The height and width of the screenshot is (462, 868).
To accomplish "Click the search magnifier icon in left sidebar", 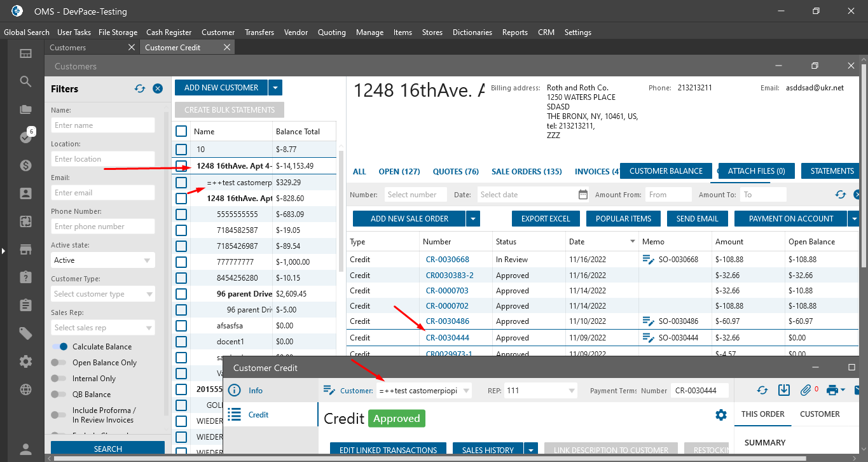I will pos(25,81).
